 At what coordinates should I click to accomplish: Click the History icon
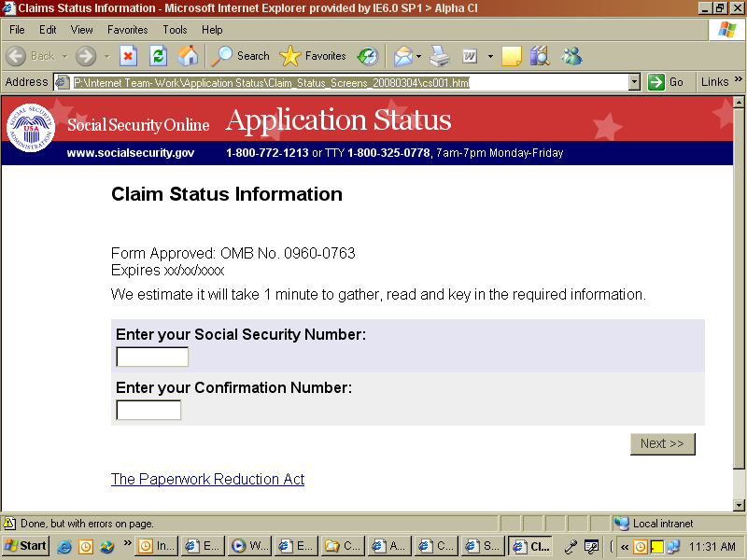(x=368, y=56)
